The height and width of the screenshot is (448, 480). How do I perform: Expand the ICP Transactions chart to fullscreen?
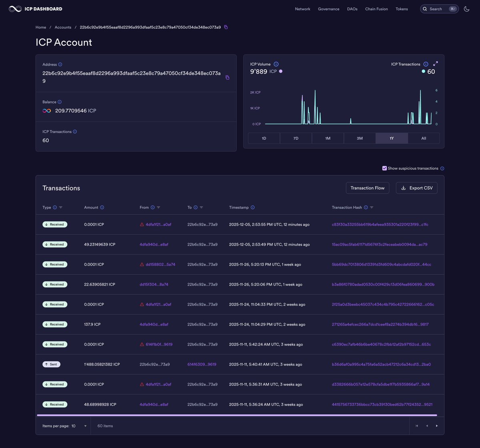(x=436, y=63)
